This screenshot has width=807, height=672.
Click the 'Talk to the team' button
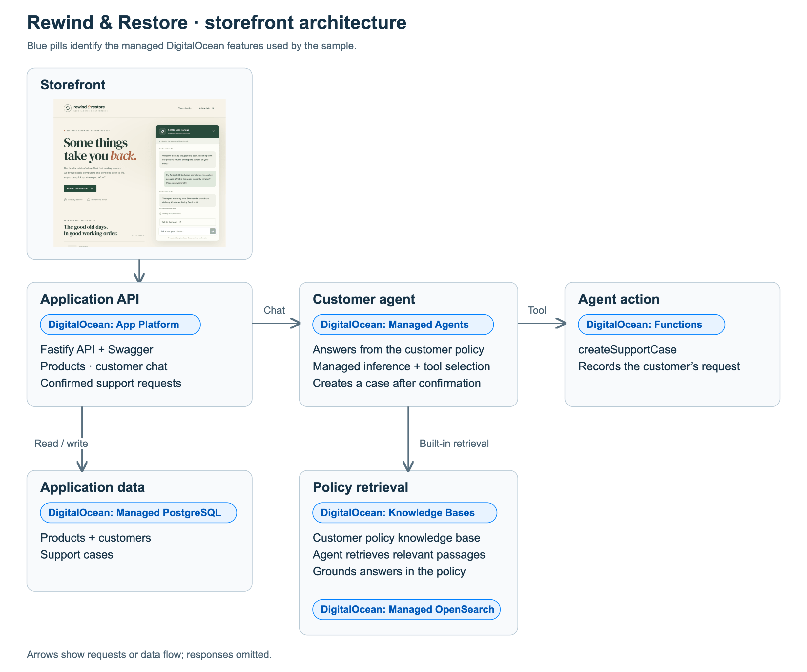point(187,222)
